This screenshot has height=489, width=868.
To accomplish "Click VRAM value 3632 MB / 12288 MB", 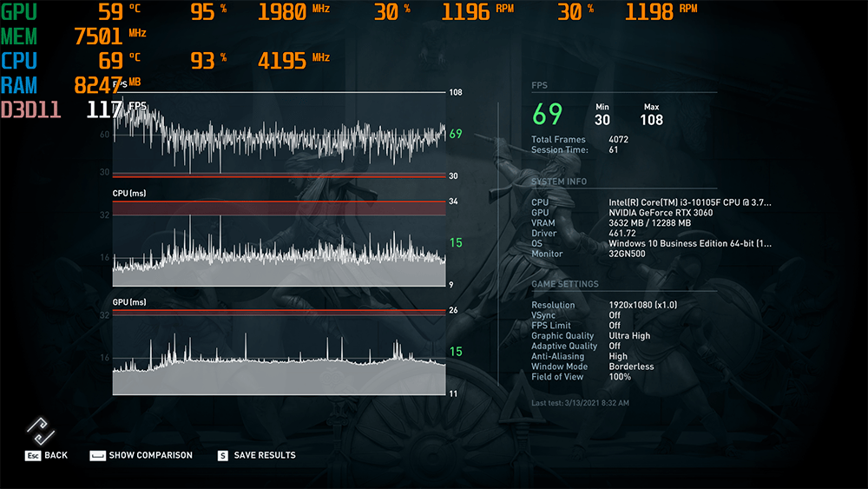I will pos(650,223).
